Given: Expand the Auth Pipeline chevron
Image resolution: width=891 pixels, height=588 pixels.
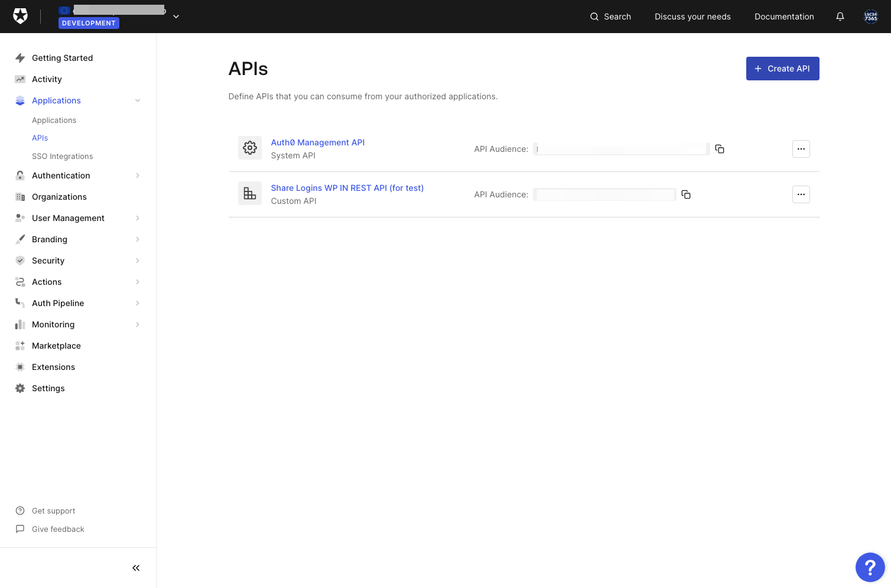Looking at the screenshot, I should [138, 303].
